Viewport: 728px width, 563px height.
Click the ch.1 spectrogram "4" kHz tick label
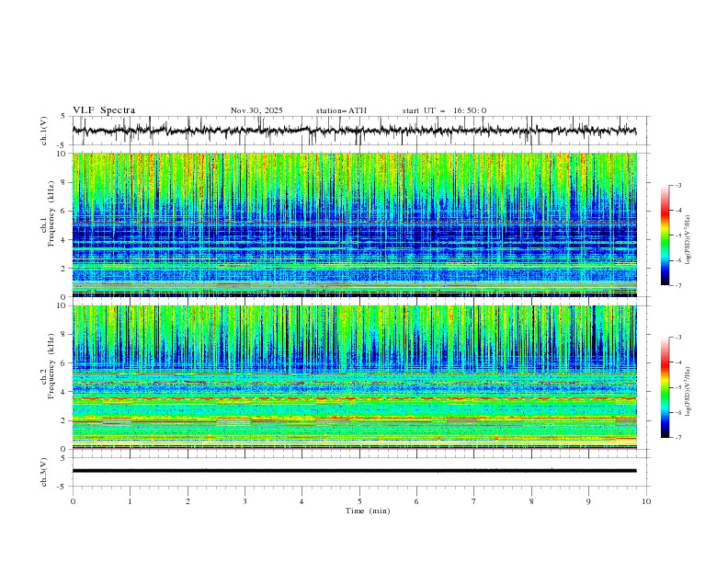pyautogui.click(x=65, y=240)
